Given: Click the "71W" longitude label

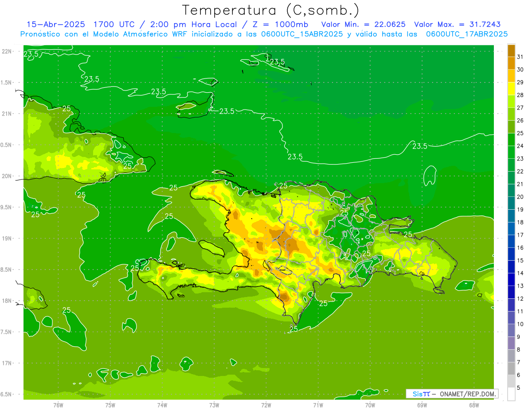Looking at the screenshot, I should pyautogui.click(x=318, y=405).
